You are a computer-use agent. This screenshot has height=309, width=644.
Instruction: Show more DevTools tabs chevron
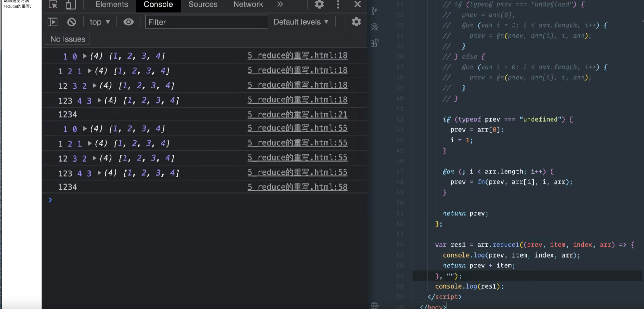(x=280, y=5)
